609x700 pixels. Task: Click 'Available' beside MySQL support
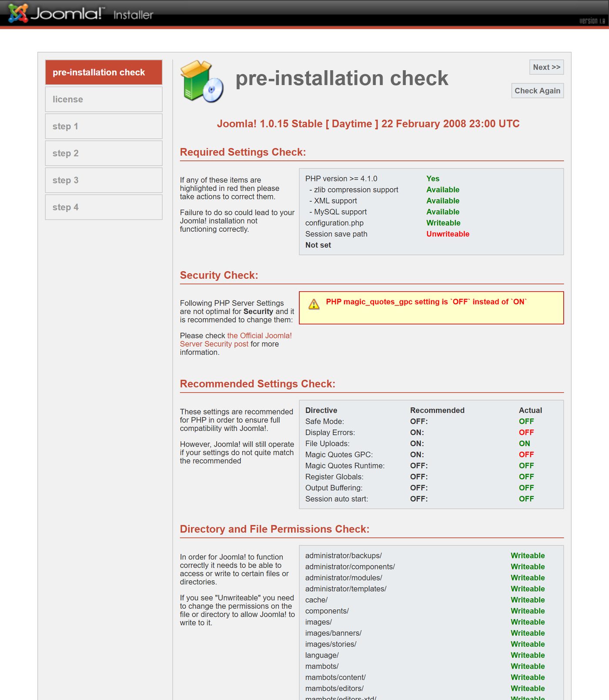(x=443, y=212)
